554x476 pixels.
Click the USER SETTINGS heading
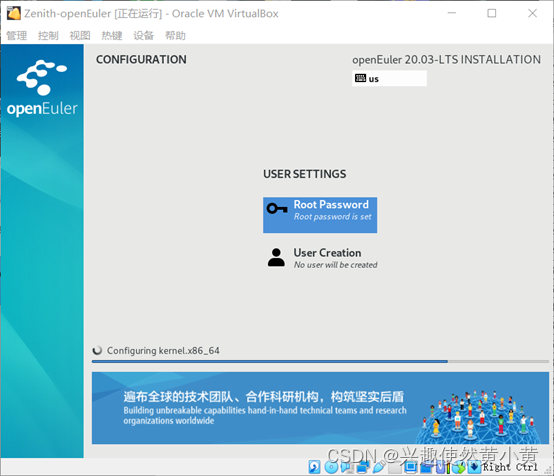pos(305,174)
